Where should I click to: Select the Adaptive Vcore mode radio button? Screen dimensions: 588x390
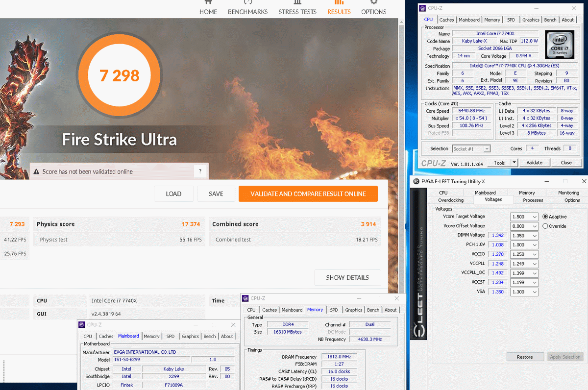coord(545,217)
